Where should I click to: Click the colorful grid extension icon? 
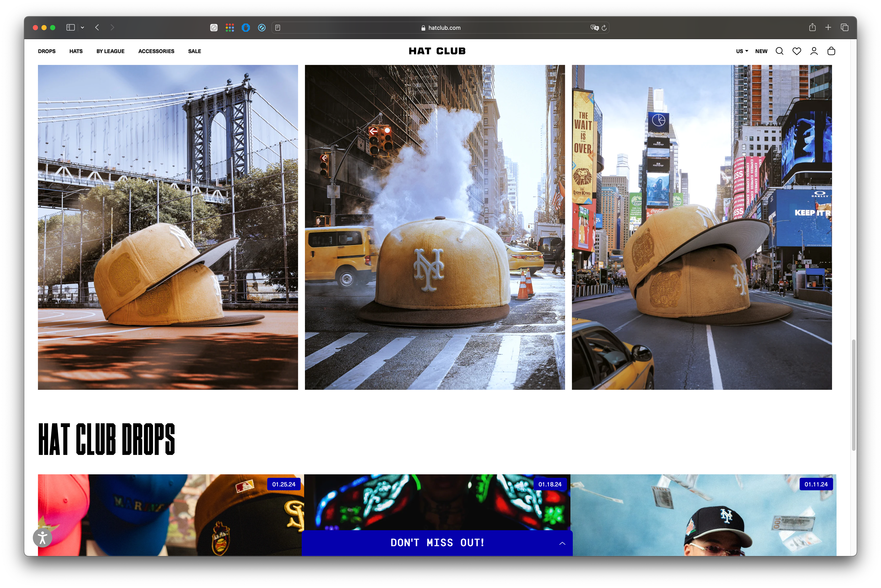[x=230, y=27]
